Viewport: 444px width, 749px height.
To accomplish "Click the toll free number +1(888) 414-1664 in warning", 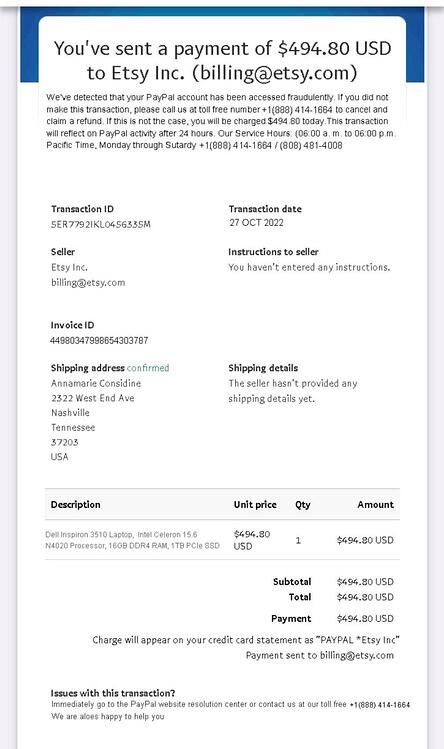I will coord(297,109).
